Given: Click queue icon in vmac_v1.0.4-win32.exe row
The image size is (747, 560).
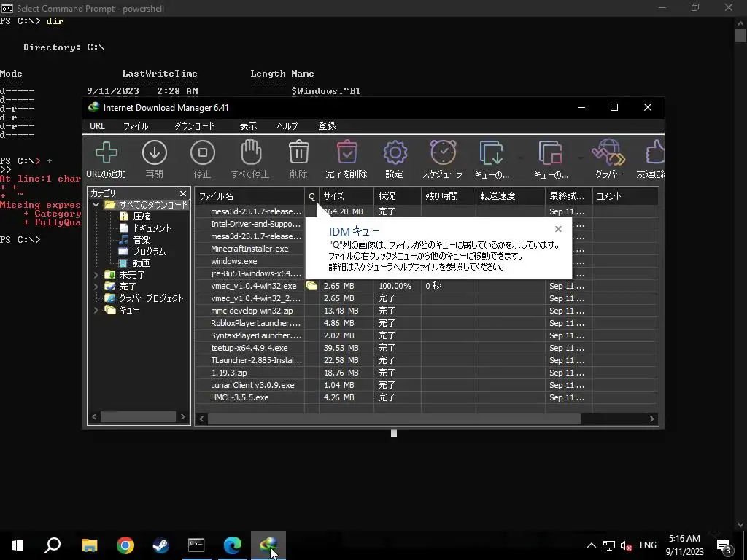Looking at the screenshot, I should (311, 286).
